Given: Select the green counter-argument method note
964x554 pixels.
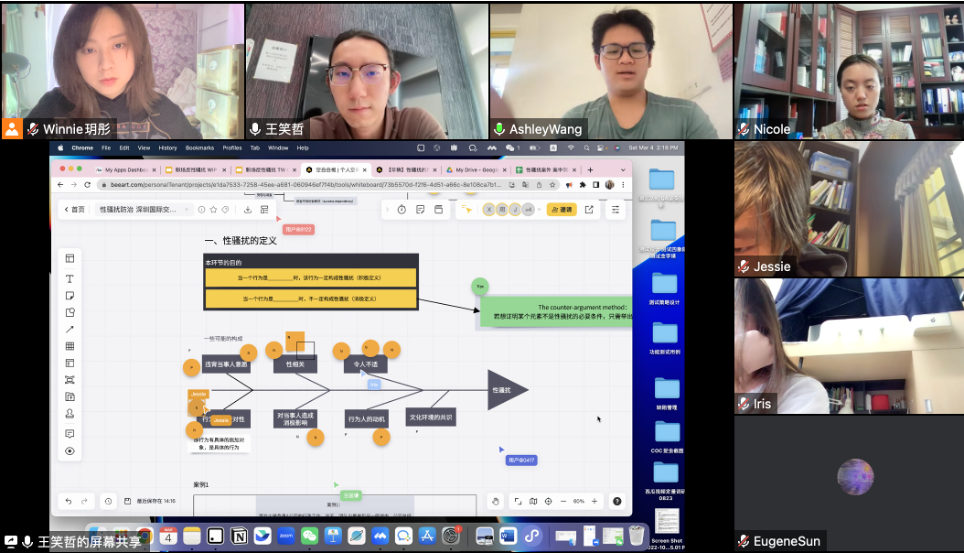Looking at the screenshot, I should click(556, 312).
